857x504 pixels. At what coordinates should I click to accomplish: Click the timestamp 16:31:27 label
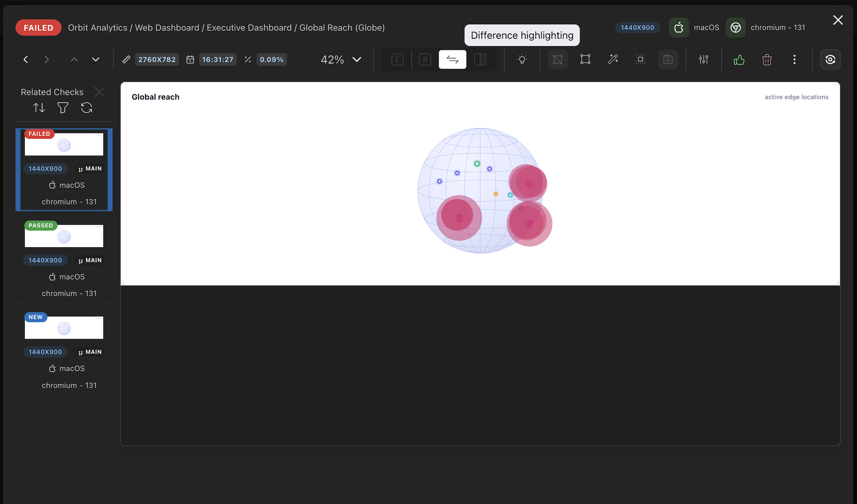217,60
